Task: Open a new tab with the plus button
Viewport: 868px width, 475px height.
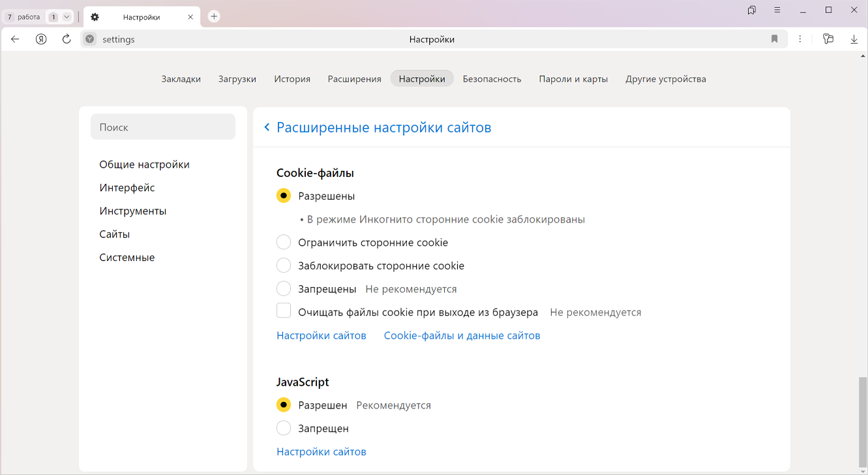Action: [214, 17]
